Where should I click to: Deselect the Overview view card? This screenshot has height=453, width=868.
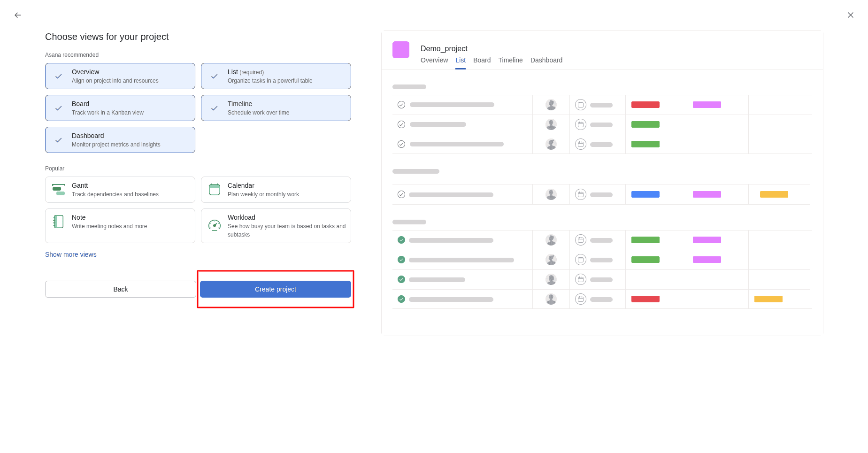[x=120, y=76]
